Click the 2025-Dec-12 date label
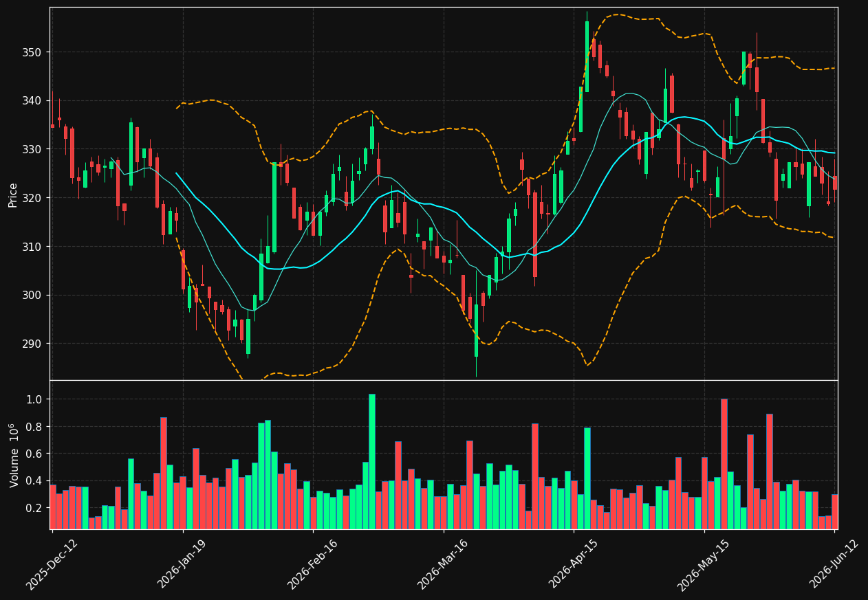This screenshot has width=868, height=600. [52, 564]
